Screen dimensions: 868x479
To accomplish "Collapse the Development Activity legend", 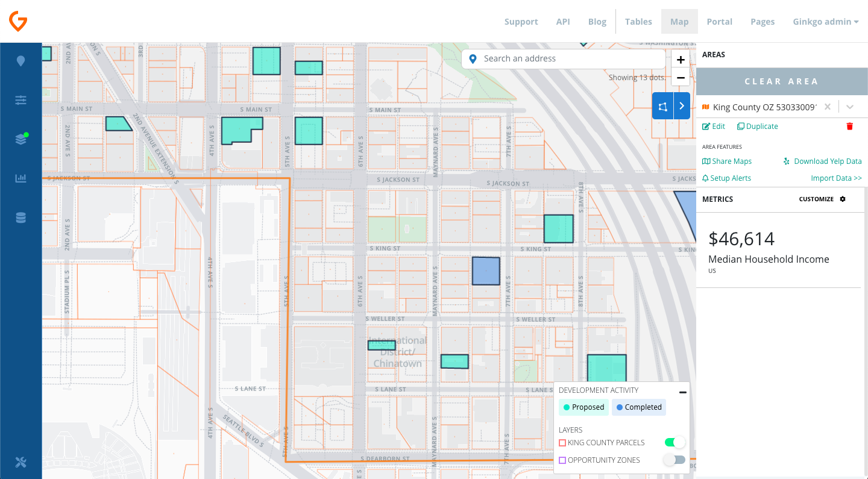I will click(x=683, y=392).
